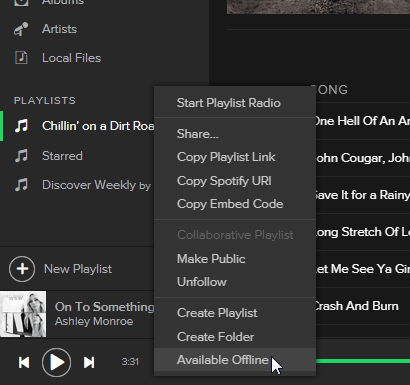Skip to the next track

pyautogui.click(x=89, y=362)
